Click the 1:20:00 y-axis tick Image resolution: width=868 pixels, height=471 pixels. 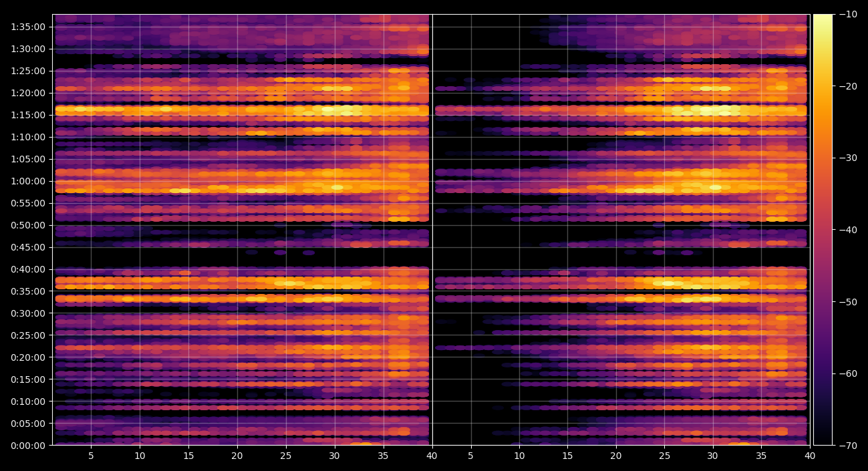click(x=28, y=93)
